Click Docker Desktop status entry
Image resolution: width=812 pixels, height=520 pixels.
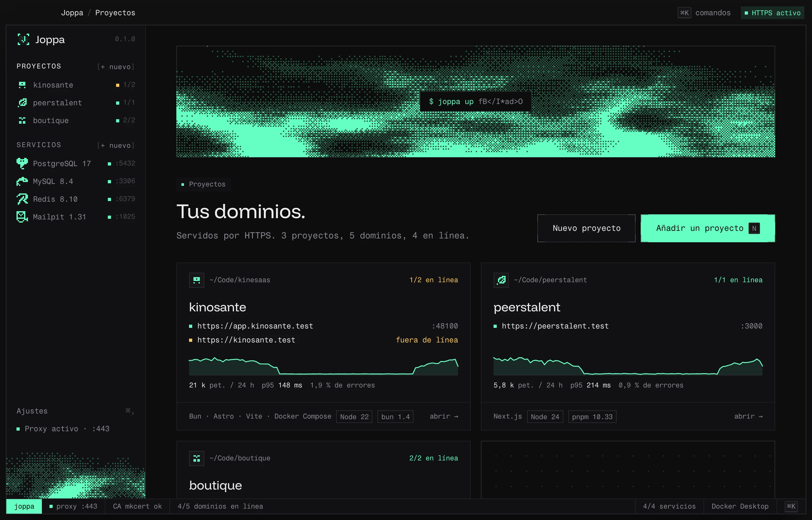740,506
